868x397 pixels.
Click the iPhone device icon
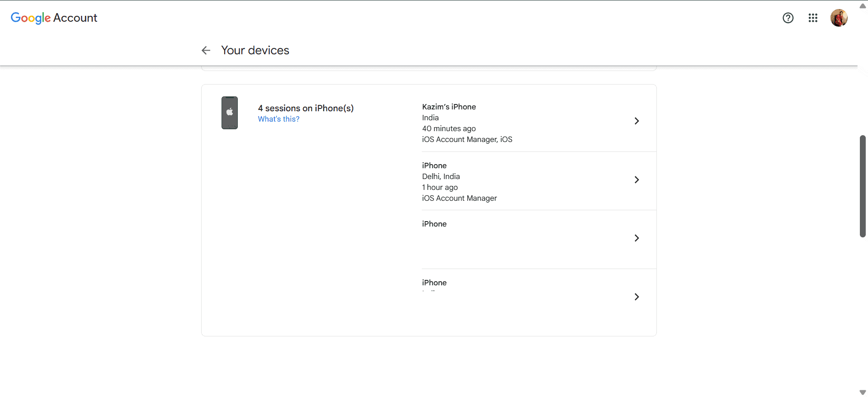[x=230, y=113]
